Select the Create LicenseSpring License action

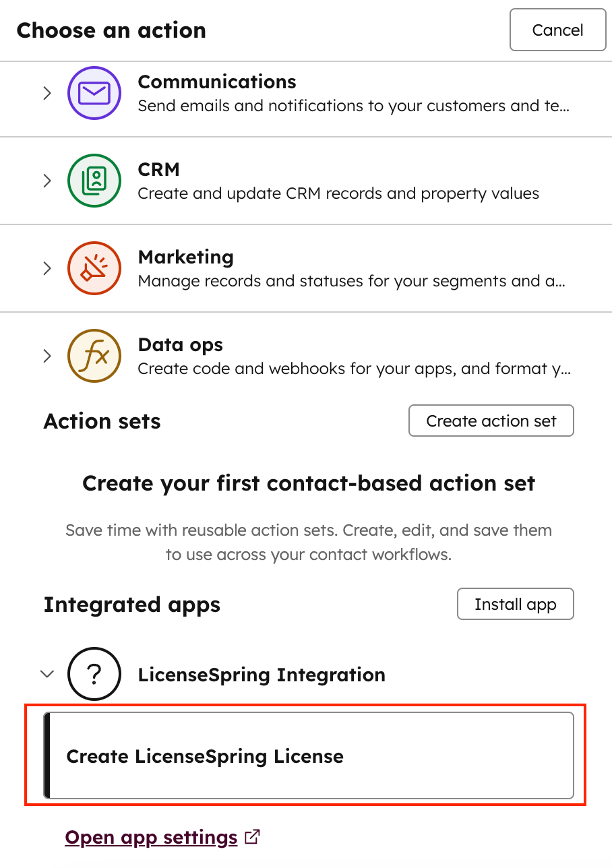(309, 756)
